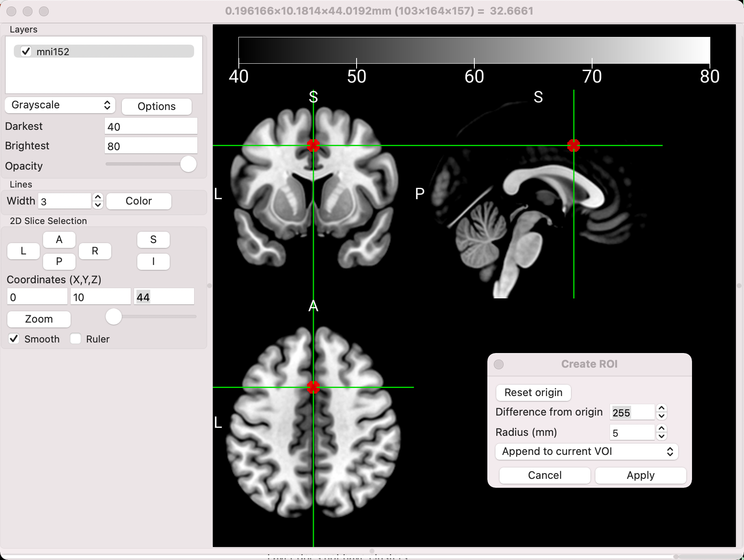Apply the Create ROI settings

click(640, 475)
